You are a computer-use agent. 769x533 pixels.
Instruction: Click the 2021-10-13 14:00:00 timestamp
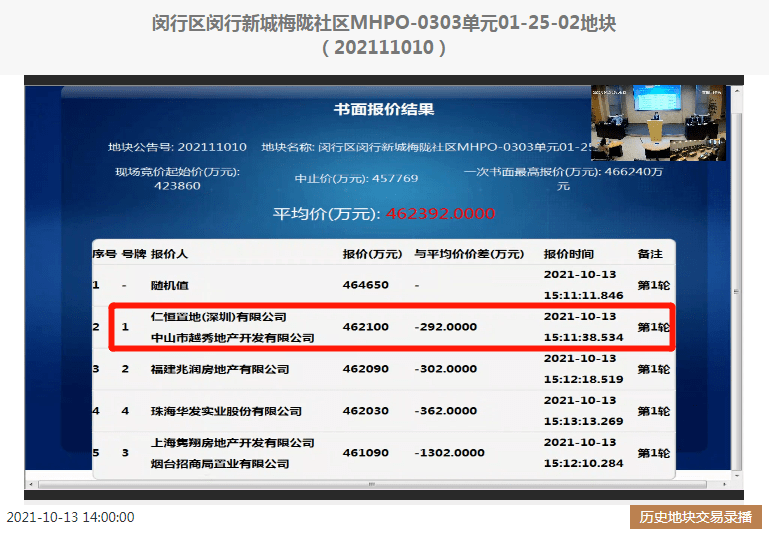click(x=70, y=517)
